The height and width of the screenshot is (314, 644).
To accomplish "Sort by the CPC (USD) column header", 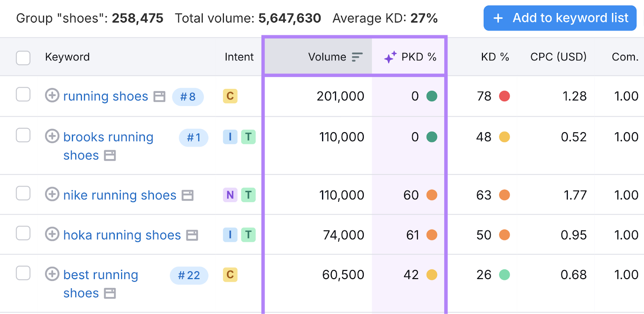I will point(558,57).
